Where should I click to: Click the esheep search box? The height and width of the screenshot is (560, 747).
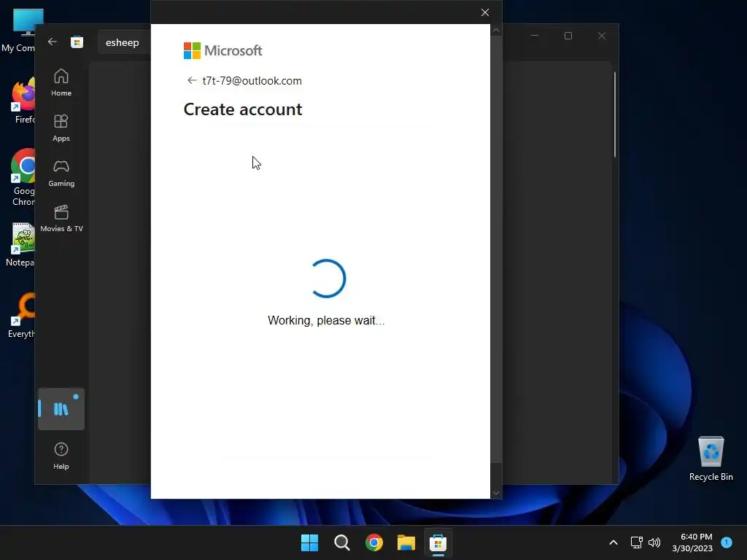(x=124, y=42)
